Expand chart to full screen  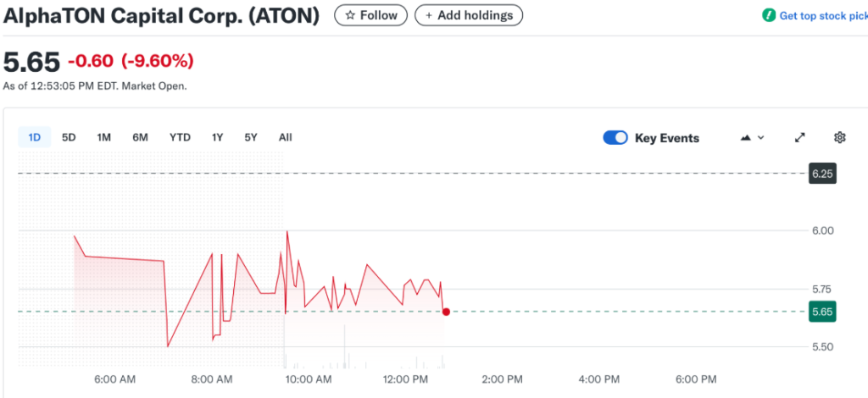[799, 138]
